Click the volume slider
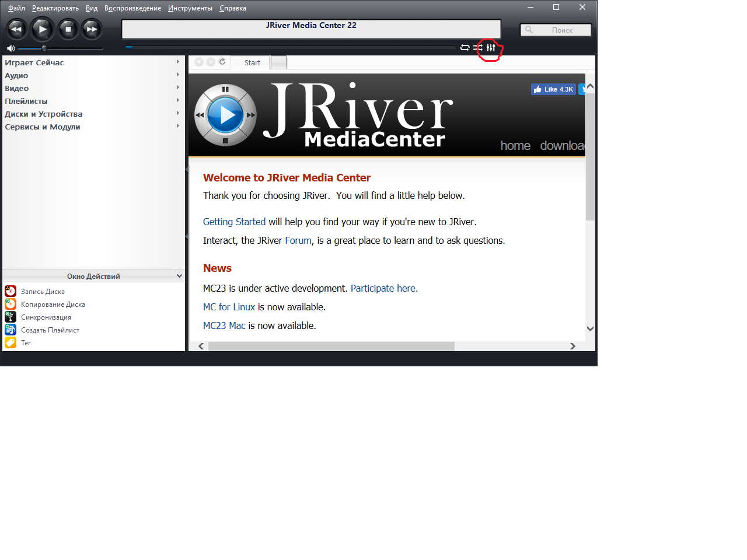This screenshot has width=747, height=560. coord(61,48)
